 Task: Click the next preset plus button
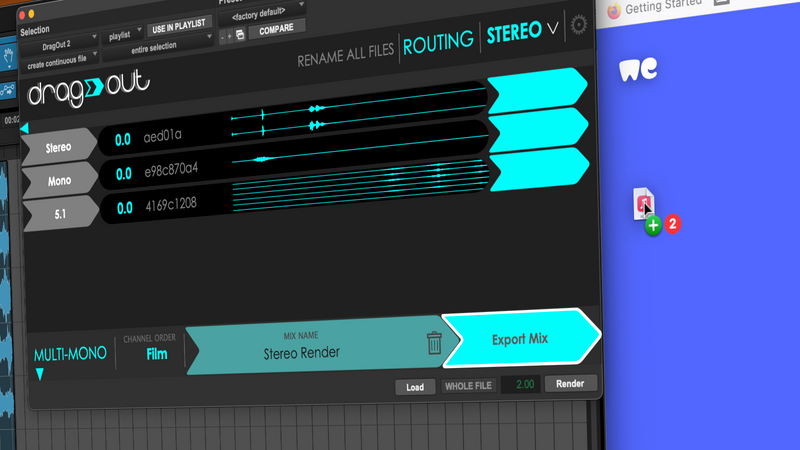[x=230, y=36]
